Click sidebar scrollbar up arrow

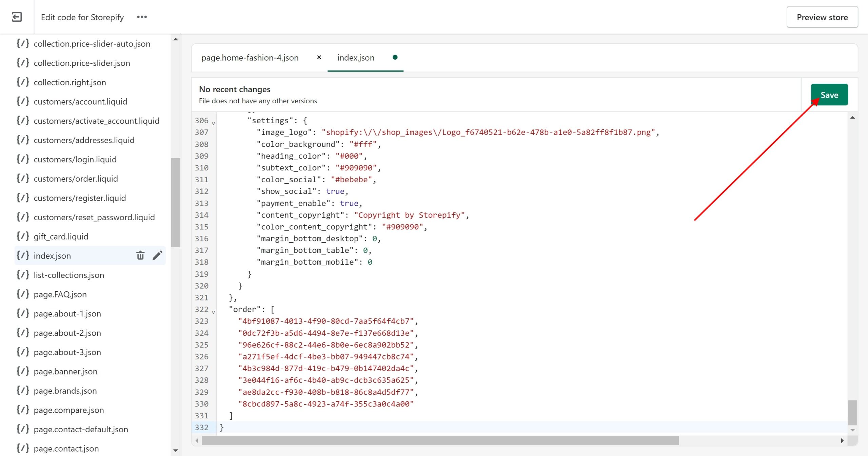click(x=175, y=39)
